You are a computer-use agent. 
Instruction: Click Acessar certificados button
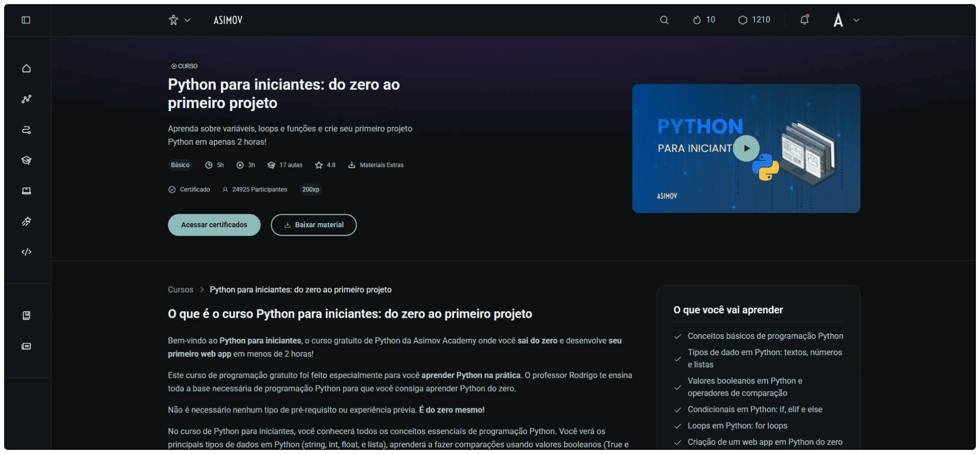pos(214,225)
